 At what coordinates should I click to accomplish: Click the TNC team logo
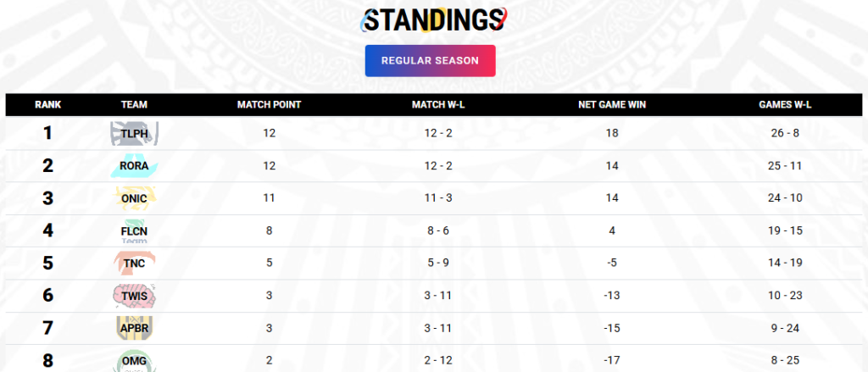134,263
